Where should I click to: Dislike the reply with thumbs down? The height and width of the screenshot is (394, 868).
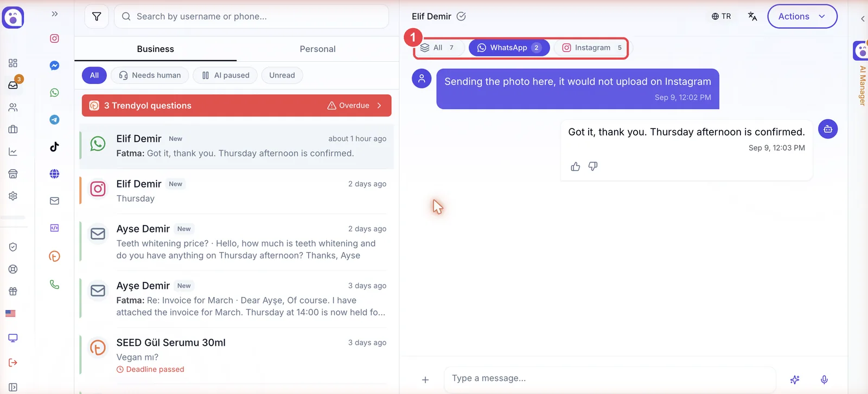(x=593, y=166)
